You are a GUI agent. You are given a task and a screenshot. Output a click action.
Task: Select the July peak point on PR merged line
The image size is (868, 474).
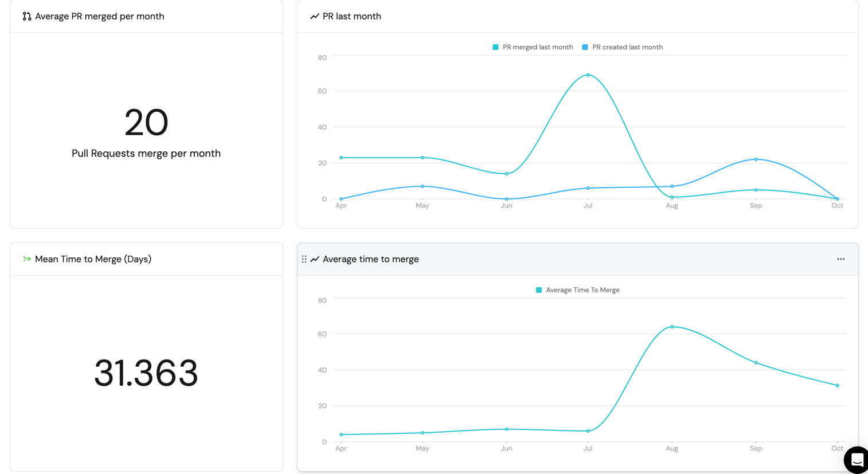pos(588,75)
